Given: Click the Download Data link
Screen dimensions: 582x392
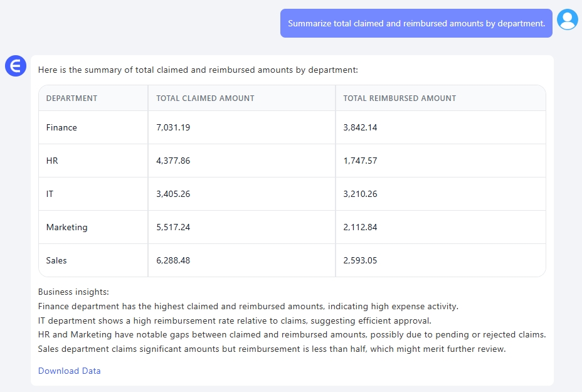Looking at the screenshot, I should 69,371.
